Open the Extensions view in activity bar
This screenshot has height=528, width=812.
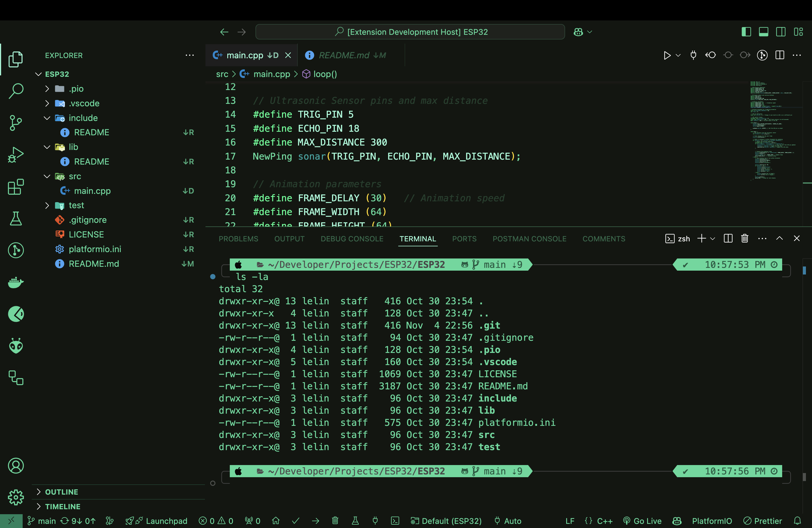coord(16,187)
